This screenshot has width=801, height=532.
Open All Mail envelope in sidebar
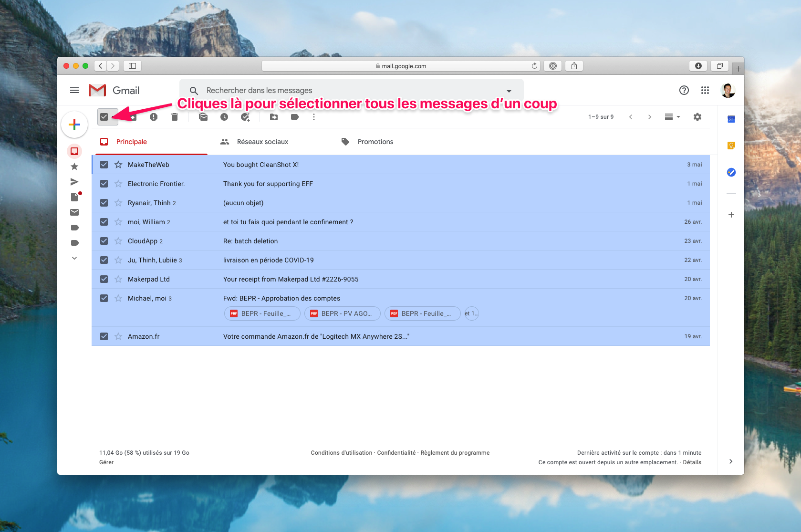click(x=74, y=212)
